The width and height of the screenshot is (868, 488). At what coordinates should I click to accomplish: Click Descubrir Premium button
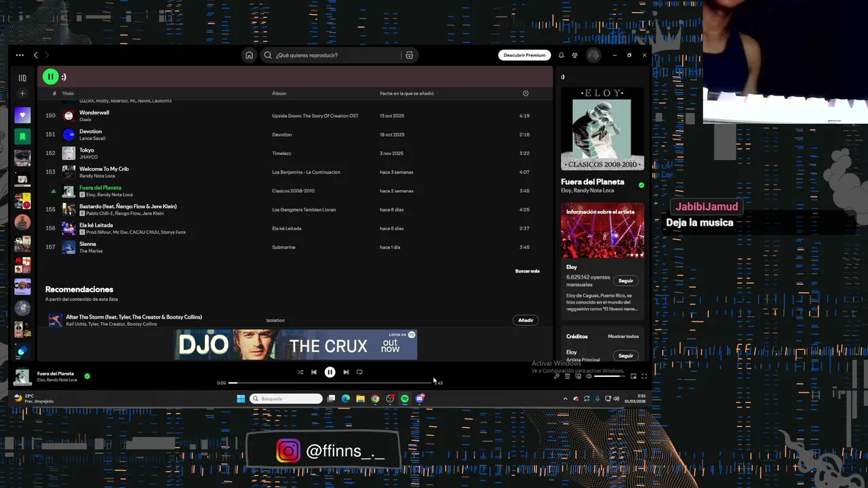click(524, 55)
